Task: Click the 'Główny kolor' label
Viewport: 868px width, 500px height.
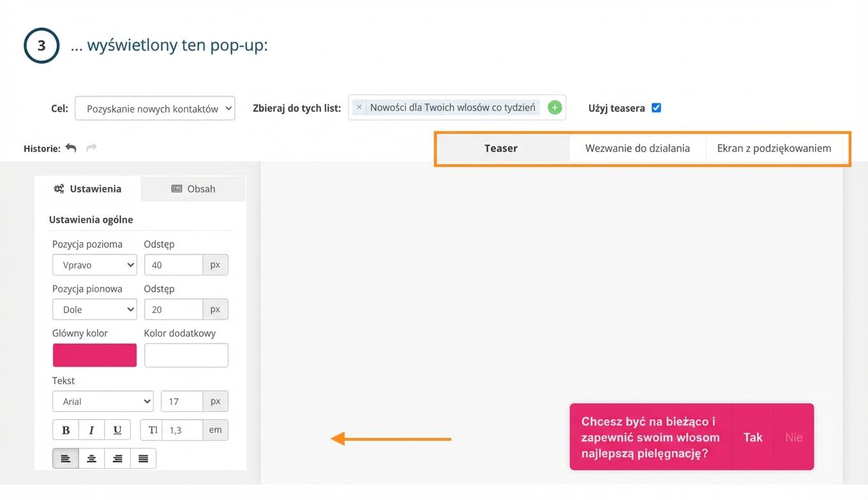Action: [80, 333]
